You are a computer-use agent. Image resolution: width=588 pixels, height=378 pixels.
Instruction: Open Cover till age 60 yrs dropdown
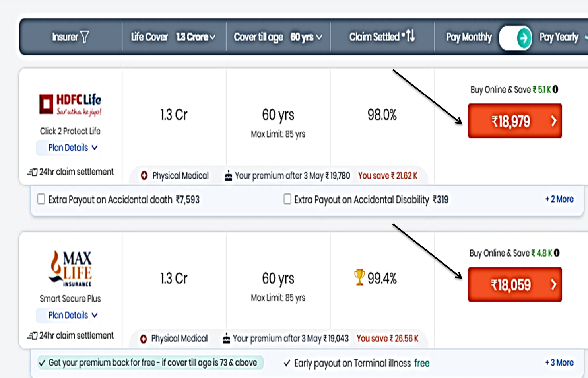pyautogui.click(x=306, y=37)
